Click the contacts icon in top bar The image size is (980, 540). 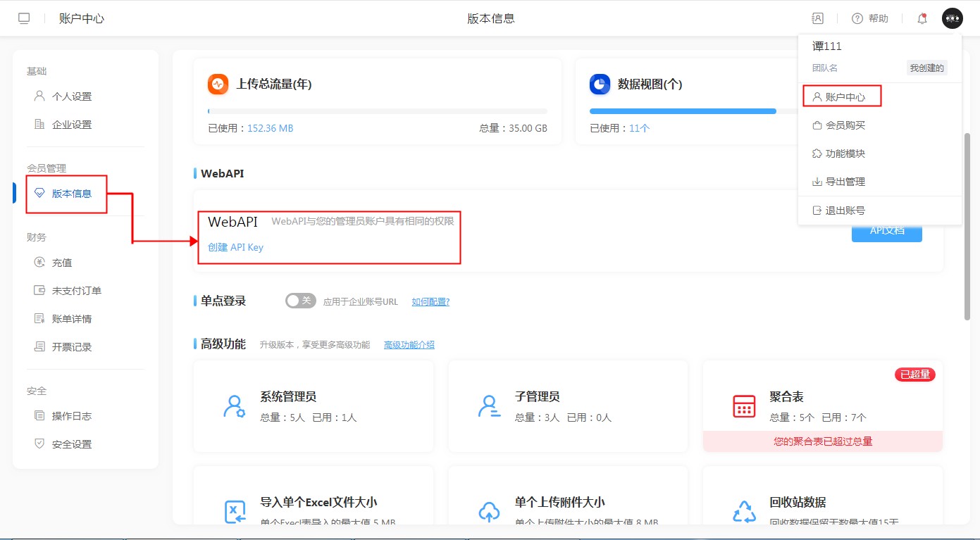[x=817, y=19]
